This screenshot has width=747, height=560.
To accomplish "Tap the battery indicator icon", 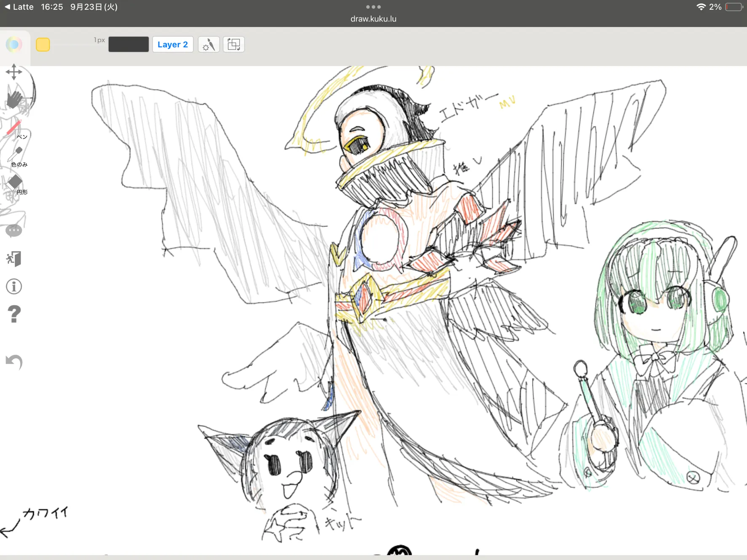I will (734, 7).
